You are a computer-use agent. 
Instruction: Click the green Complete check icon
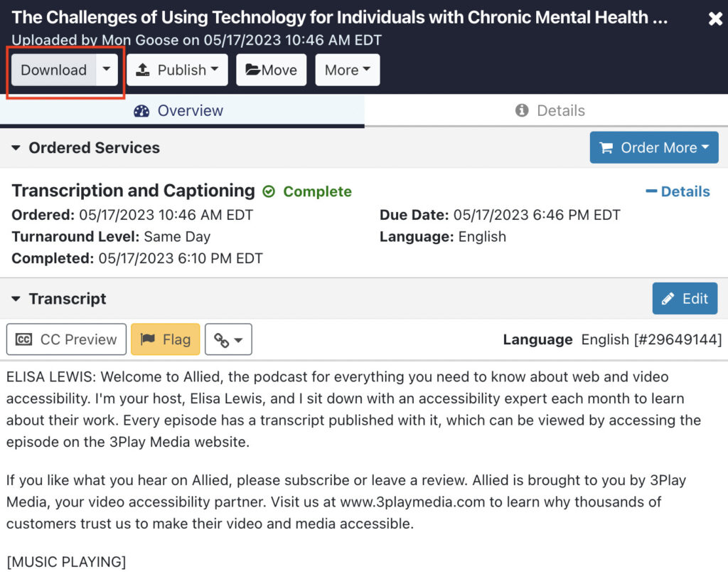pyautogui.click(x=269, y=191)
